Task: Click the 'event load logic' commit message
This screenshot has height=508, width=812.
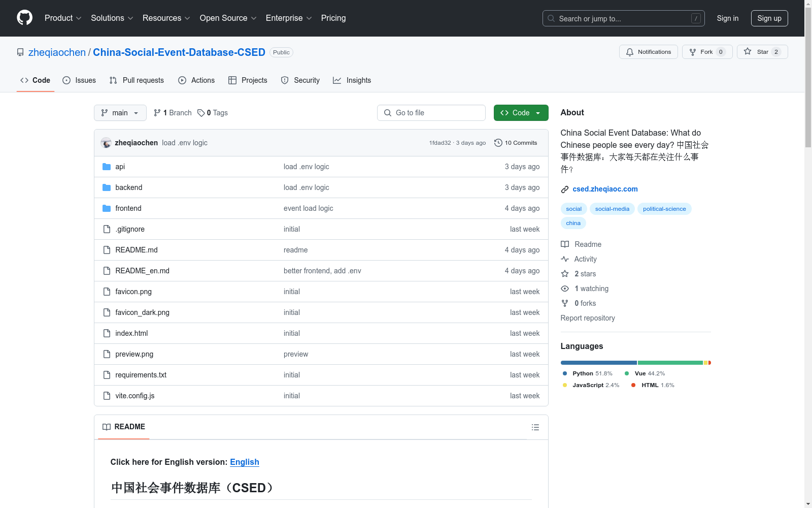Action: pos(308,208)
